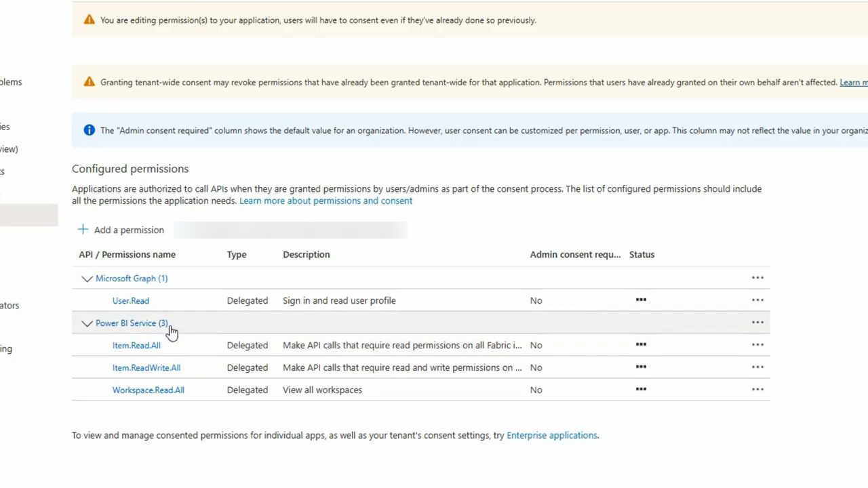868x488 pixels.
Task: Open the Item.Read.All permission link
Action: pyautogui.click(x=136, y=345)
